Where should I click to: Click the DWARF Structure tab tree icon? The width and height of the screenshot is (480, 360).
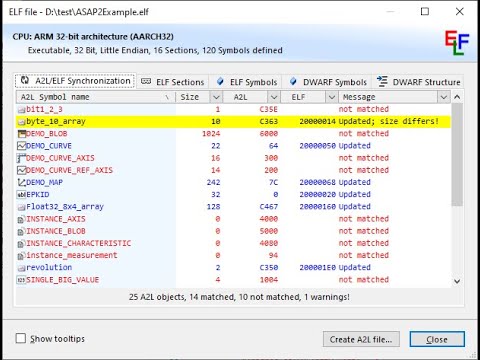pyautogui.click(x=382, y=81)
